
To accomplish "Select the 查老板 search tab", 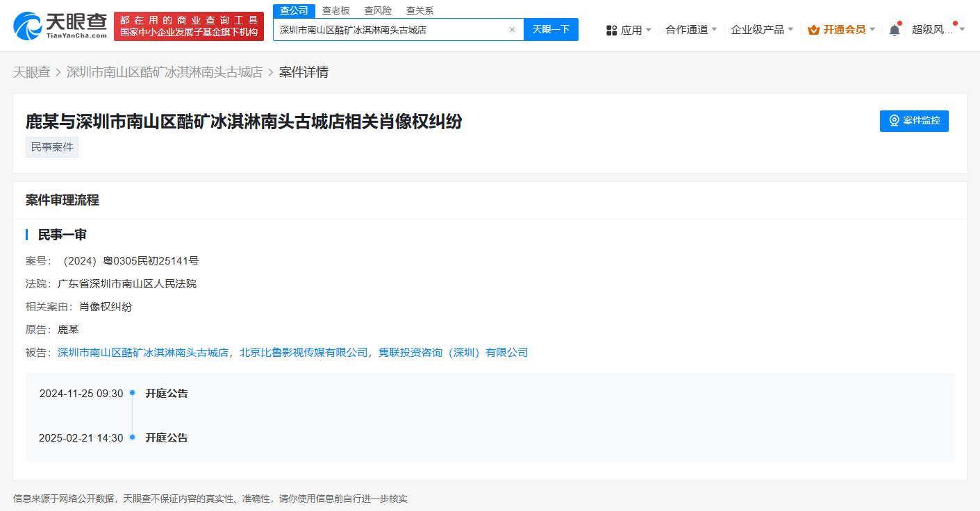I will click(x=336, y=10).
